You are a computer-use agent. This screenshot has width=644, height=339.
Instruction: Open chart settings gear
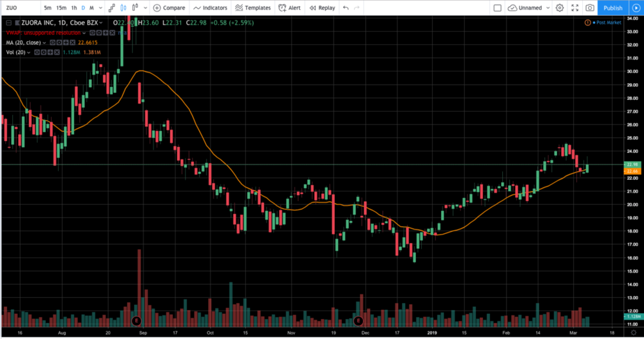(559, 8)
